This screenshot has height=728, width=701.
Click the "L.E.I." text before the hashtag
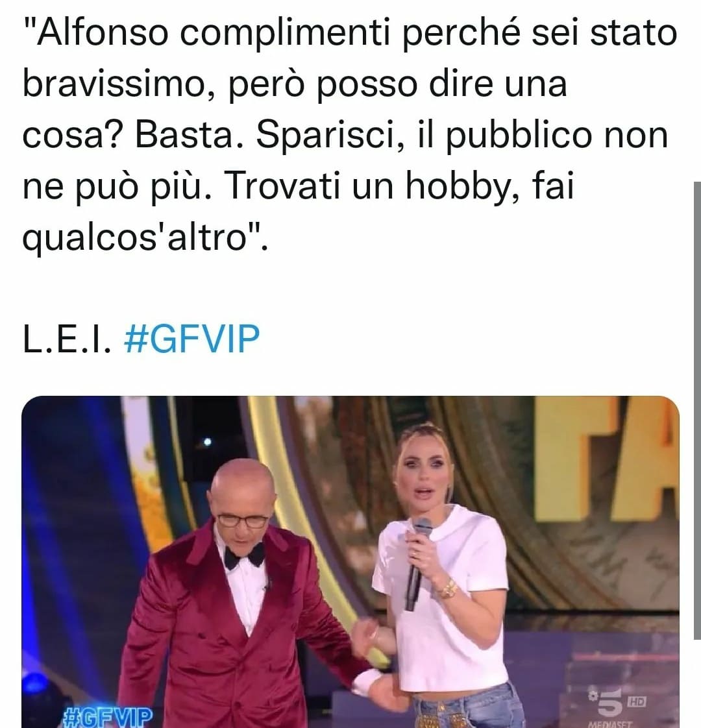pos(67,339)
